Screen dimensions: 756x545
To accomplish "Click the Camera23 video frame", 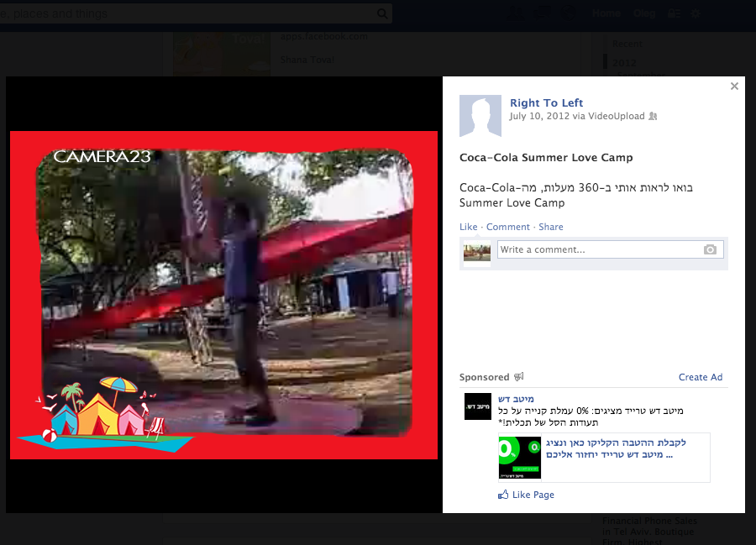I will (223, 295).
